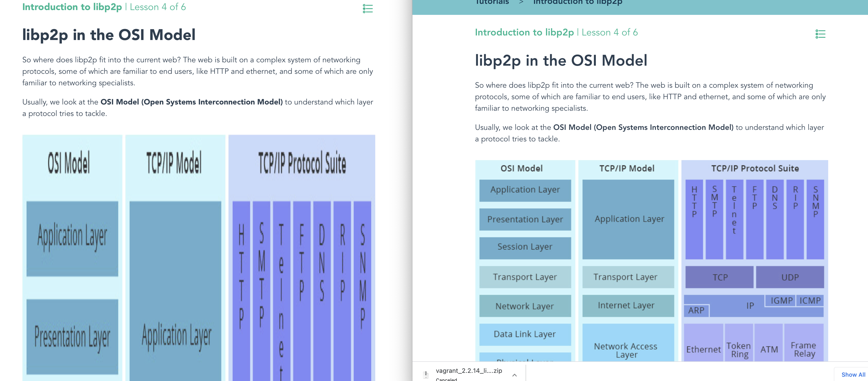This screenshot has height=381, width=868.
Task: Click the vagrant zip file icon
Action: (x=426, y=374)
